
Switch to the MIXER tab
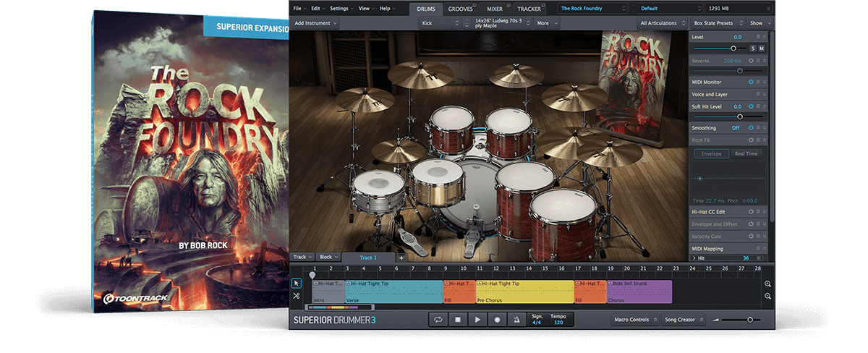coord(495,9)
